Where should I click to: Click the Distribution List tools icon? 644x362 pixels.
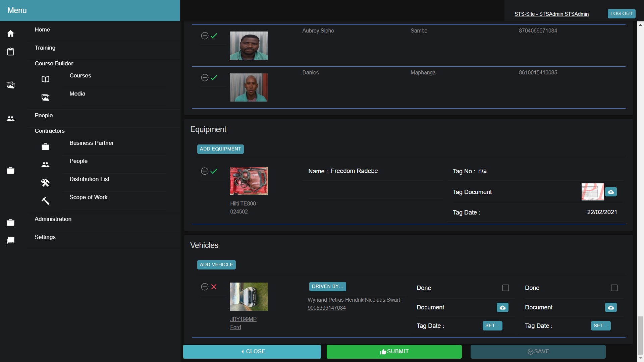click(x=45, y=183)
